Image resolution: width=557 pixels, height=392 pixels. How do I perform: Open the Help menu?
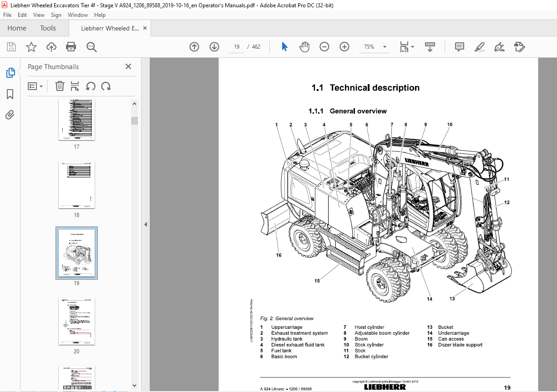100,15
